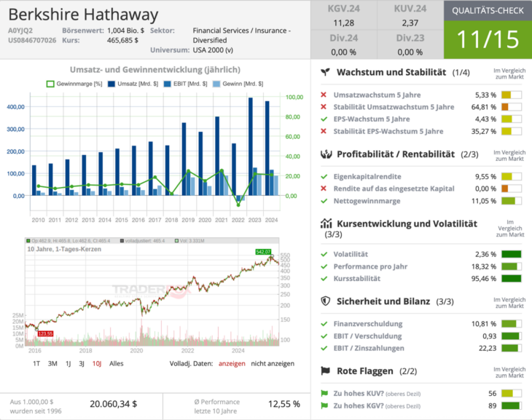Open the Eigenkapitalrendite metric link
This screenshot has width=532, height=420.
367,177
